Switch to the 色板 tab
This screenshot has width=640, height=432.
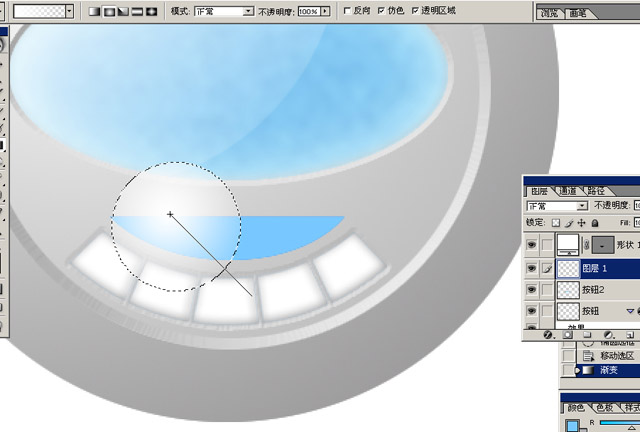coord(604,408)
